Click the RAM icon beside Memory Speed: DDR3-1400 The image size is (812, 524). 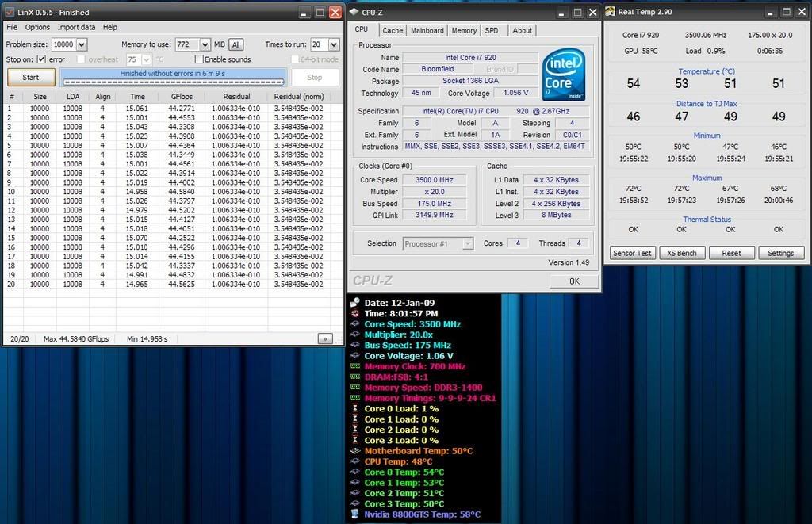pos(354,388)
